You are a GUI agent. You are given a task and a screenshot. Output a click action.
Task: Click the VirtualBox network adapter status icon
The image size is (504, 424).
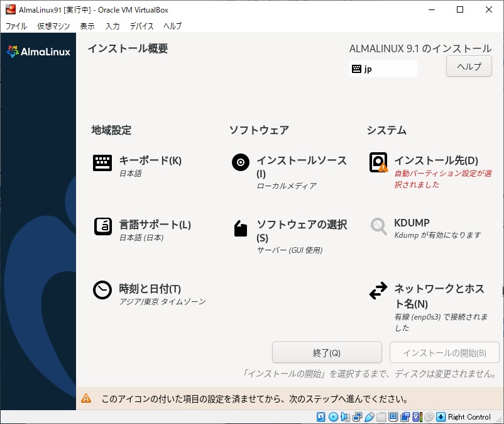357,417
